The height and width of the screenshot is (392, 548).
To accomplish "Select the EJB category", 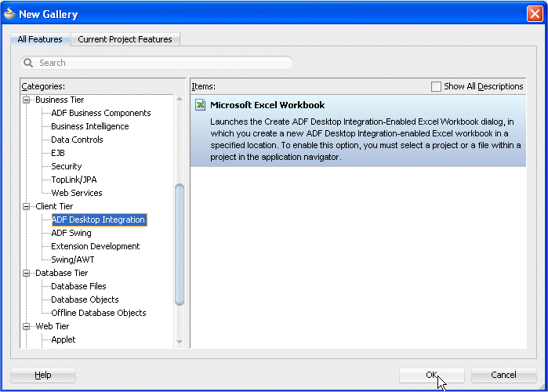I will pos(58,153).
